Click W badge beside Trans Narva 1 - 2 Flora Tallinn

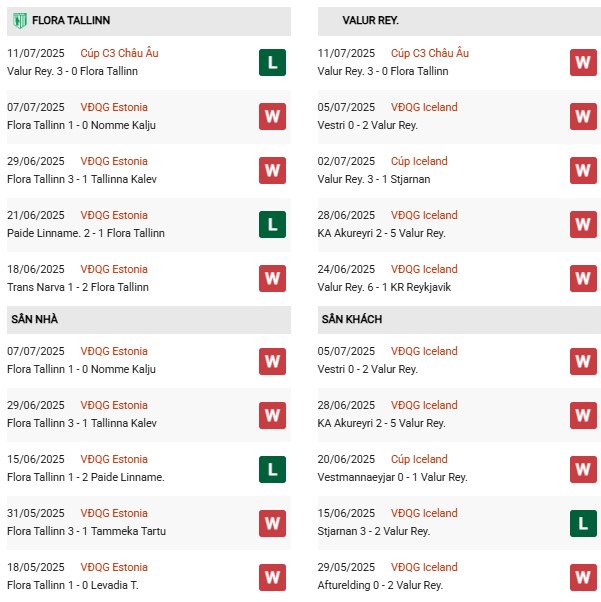(272, 278)
